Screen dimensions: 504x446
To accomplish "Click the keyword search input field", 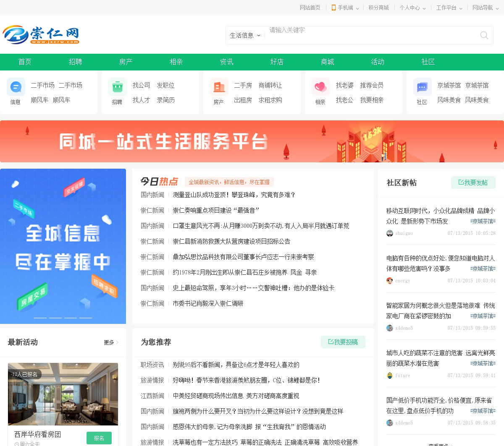I will (370, 35).
